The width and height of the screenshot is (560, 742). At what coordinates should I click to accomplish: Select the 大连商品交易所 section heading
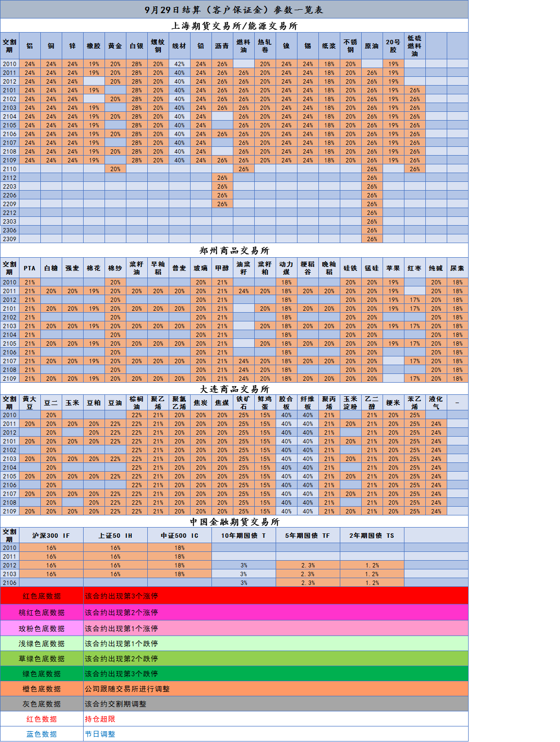pyautogui.click(x=234, y=389)
